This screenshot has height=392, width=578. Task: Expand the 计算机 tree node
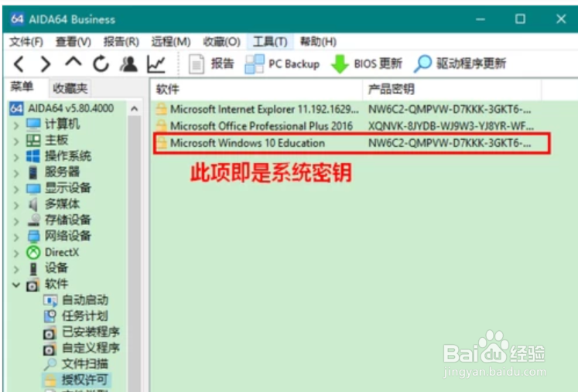click(15, 125)
